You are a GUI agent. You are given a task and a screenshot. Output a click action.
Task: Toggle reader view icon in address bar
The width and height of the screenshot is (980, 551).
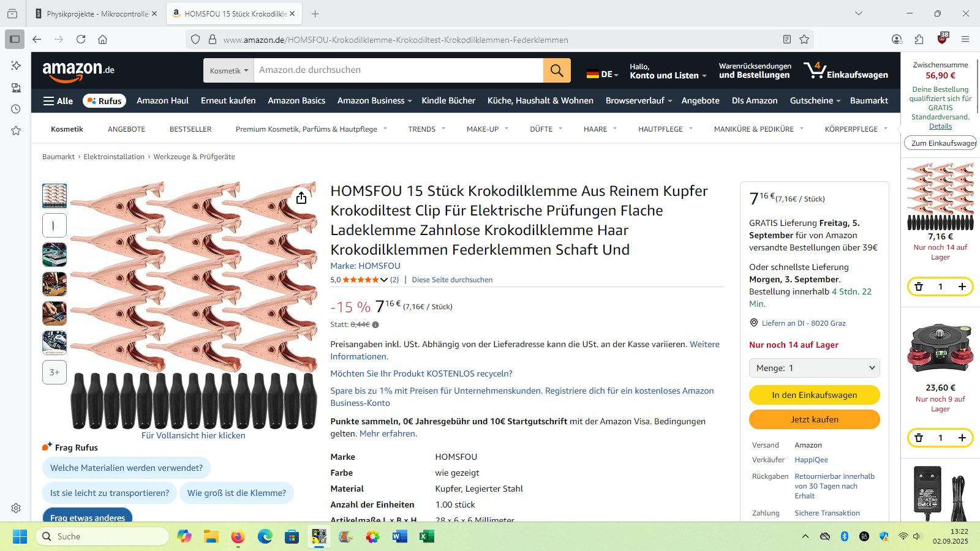[787, 39]
